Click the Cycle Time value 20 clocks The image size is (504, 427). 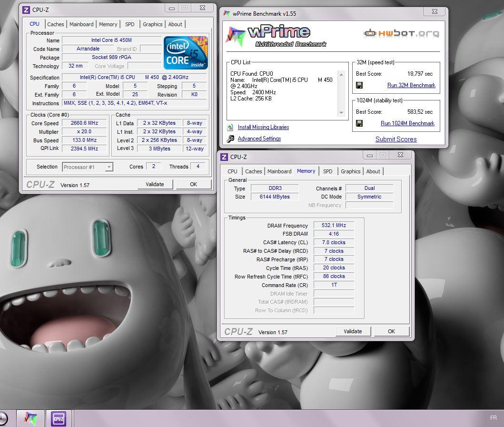coord(334,268)
